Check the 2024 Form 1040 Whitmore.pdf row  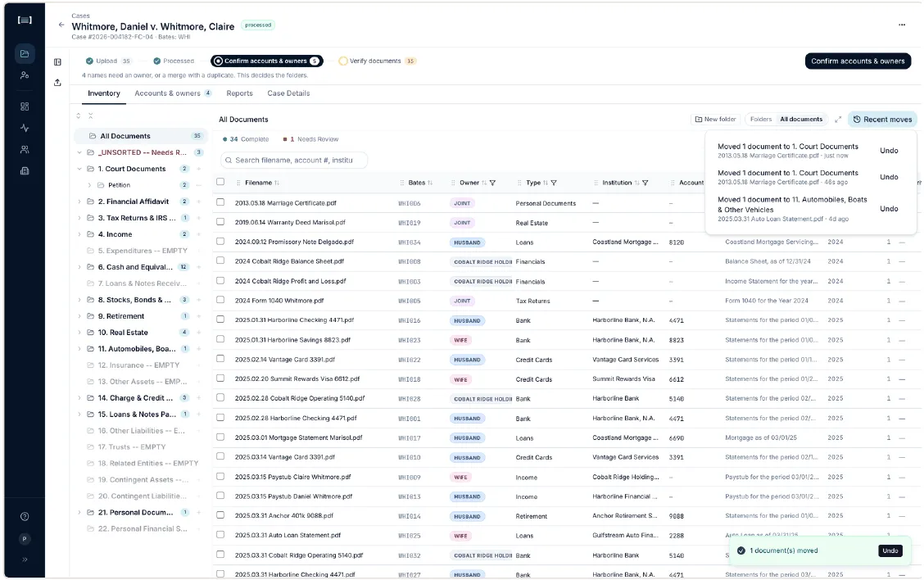pyautogui.click(x=220, y=300)
